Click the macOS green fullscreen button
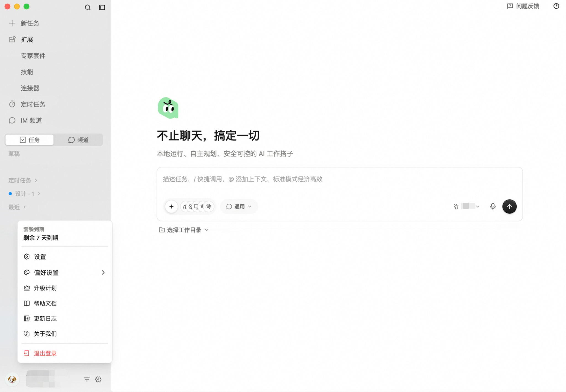This screenshot has height=392, width=566. point(27,6)
